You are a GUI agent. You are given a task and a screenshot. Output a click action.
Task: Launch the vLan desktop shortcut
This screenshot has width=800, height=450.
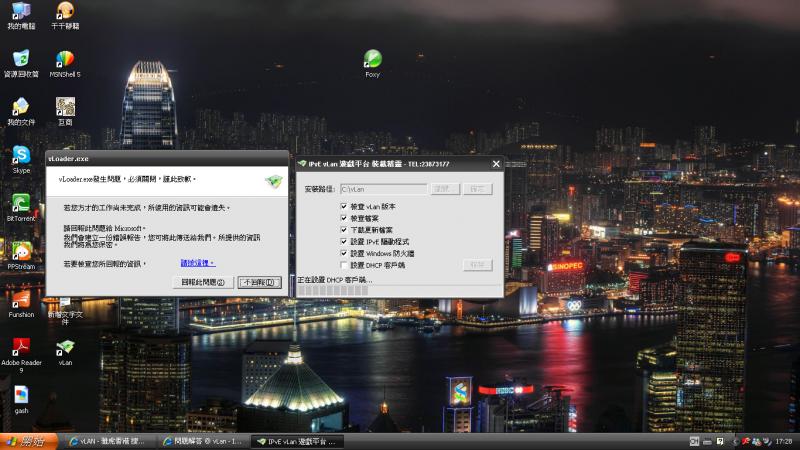click(65, 352)
